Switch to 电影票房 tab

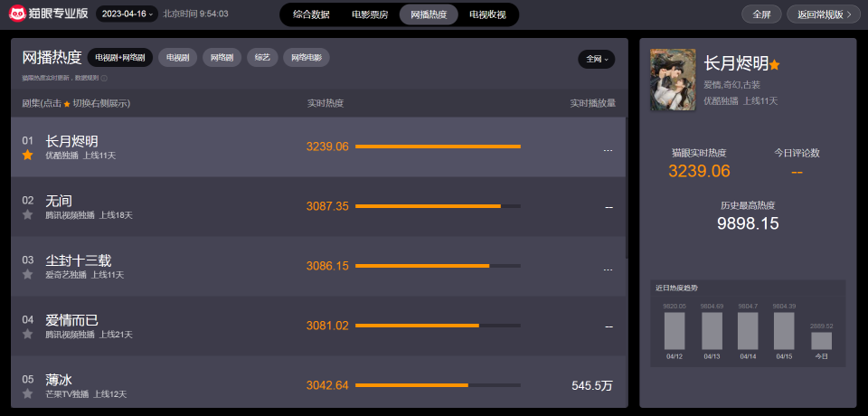370,15
